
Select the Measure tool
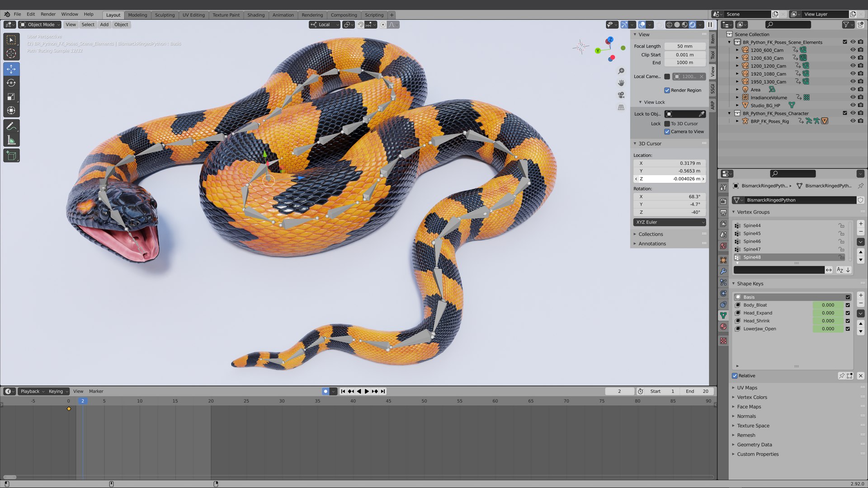(x=11, y=141)
